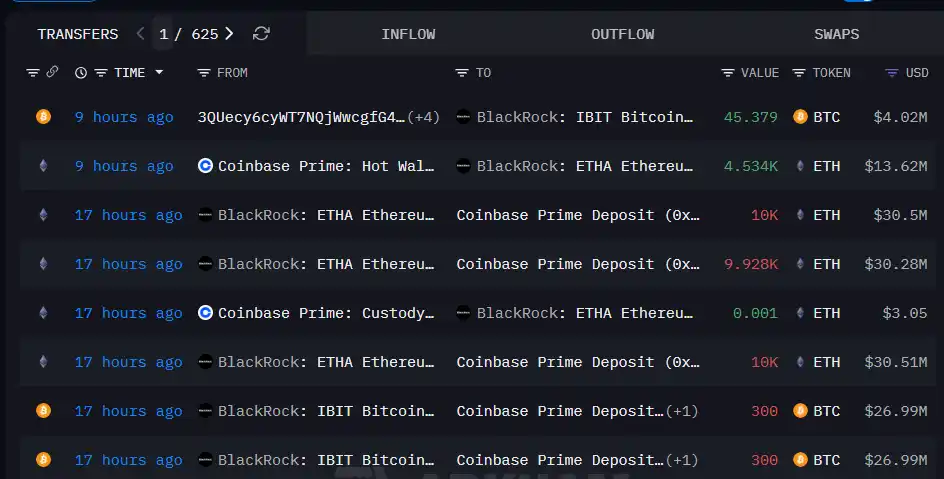Open the "9 hours ago" timestamp in the BTC row
The width and height of the screenshot is (944, 479).
[124, 117]
